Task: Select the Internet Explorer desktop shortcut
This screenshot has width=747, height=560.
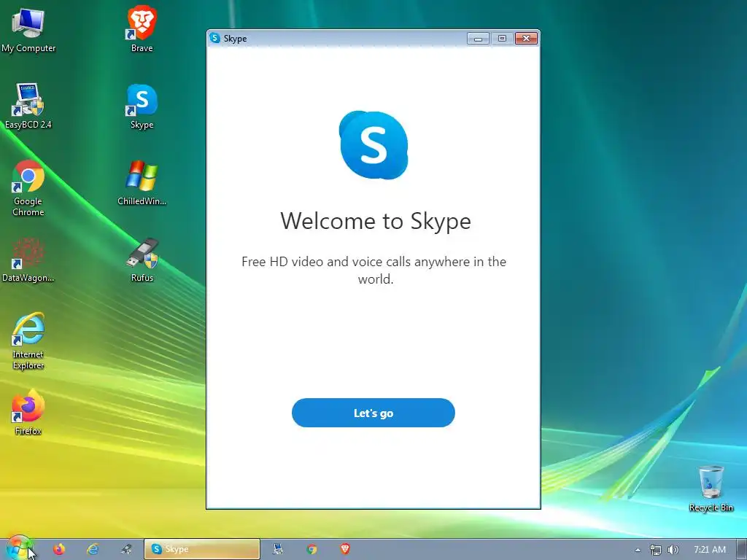Action: coord(28,341)
